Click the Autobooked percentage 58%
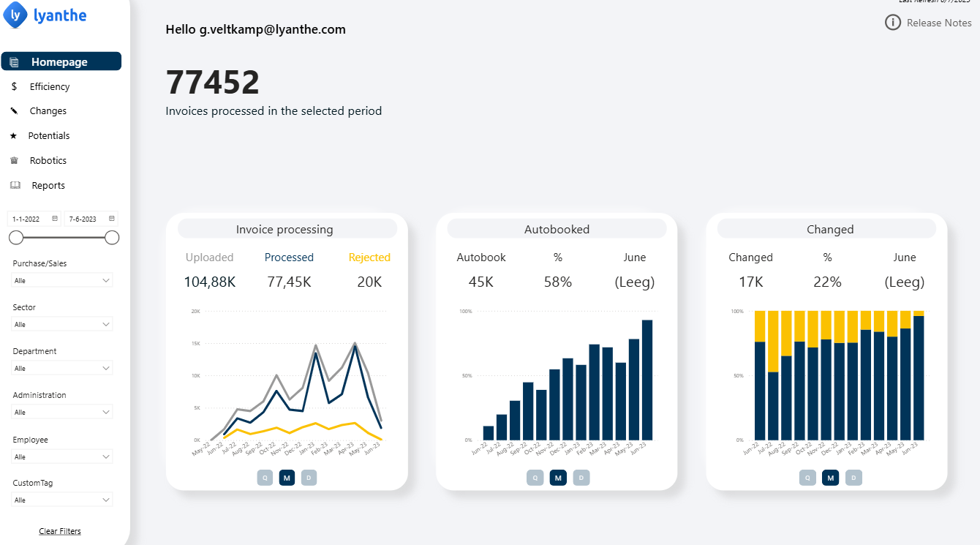Screen dimensions: 980x545 pyautogui.click(x=558, y=282)
